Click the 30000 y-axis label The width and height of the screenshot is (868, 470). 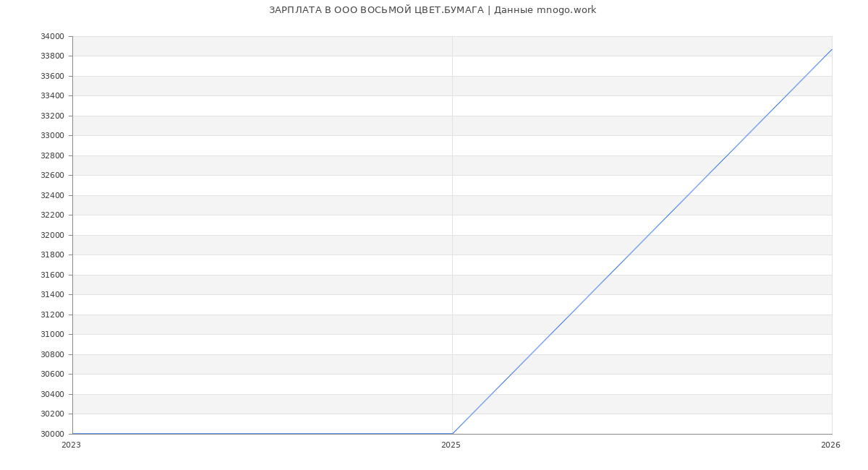[x=52, y=434]
